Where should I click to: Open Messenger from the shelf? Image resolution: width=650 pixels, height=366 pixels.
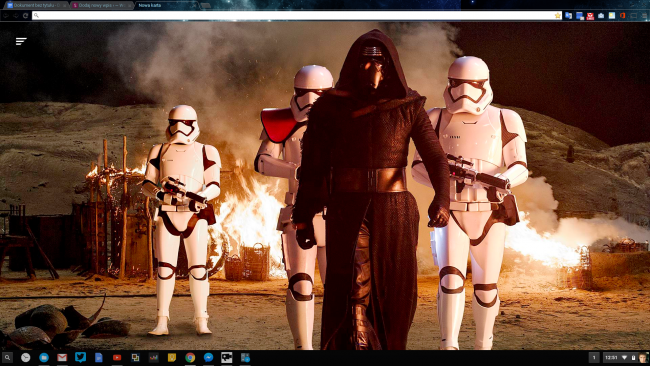(x=209, y=357)
